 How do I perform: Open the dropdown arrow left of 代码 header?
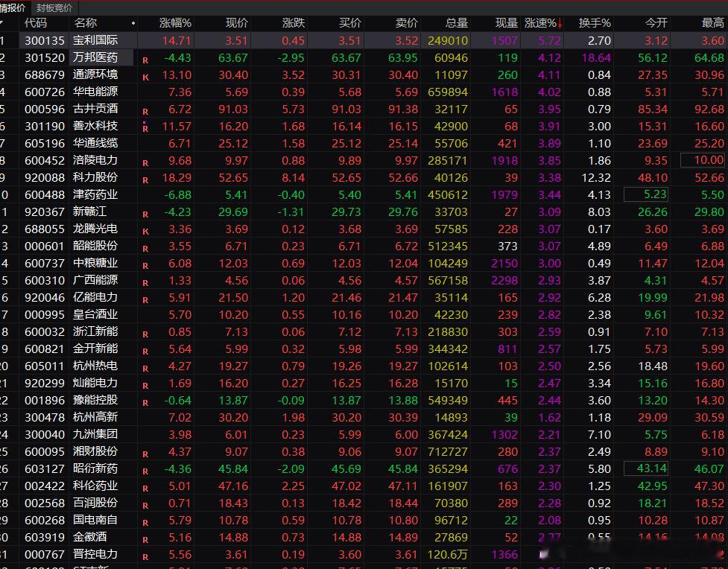(x=1, y=23)
